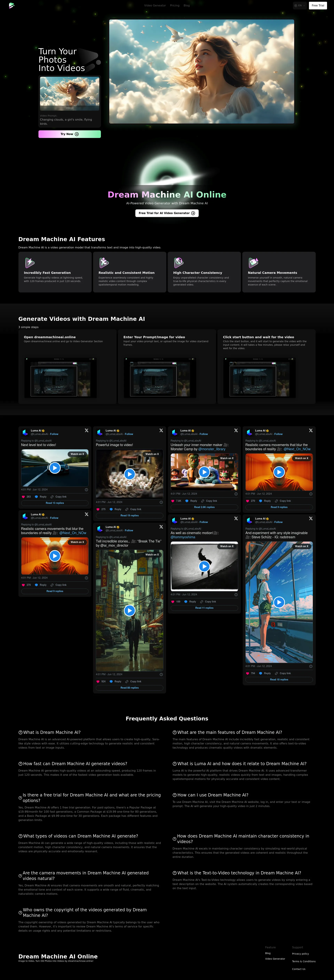
Task: Click Read 88 replies
Action: (130, 688)
